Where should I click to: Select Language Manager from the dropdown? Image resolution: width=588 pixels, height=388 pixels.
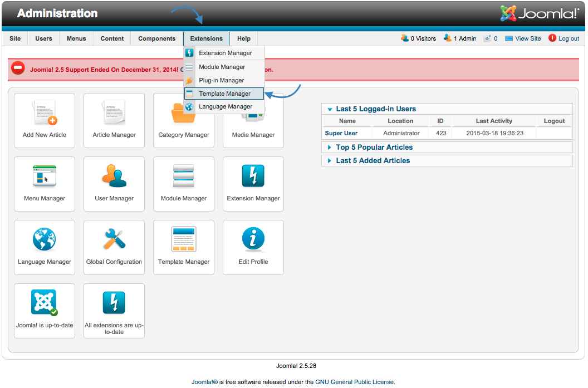coord(224,106)
